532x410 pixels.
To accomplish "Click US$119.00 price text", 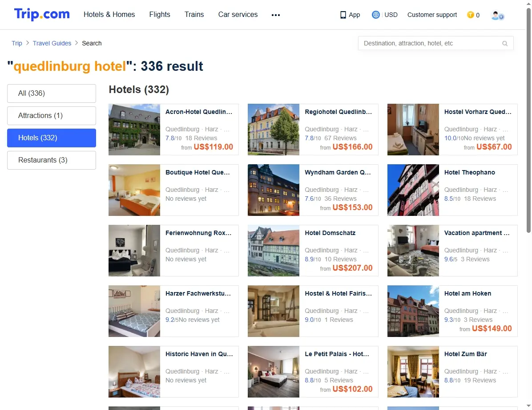I will [214, 147].
